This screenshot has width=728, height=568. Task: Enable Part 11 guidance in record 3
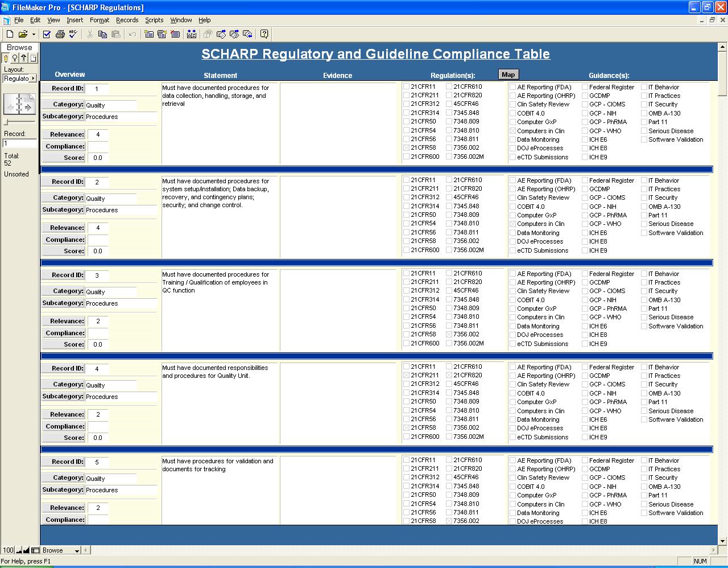coord(644,308)
